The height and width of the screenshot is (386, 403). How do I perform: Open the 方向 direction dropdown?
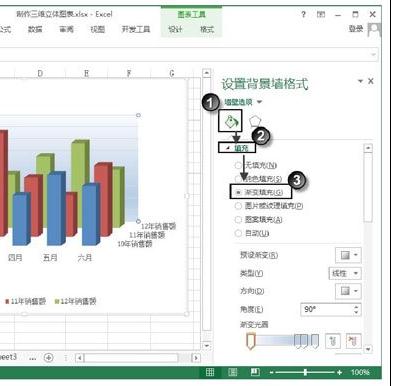(x=348, y=291)
